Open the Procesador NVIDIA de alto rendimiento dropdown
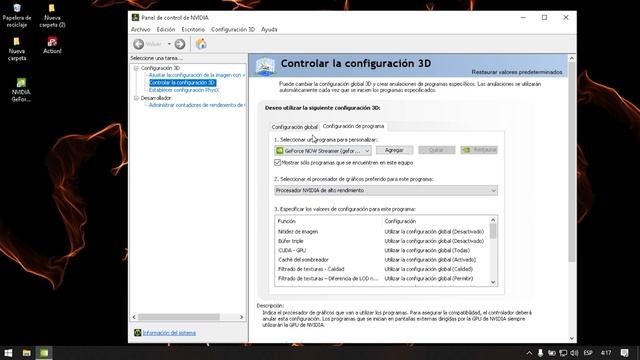640x360 pixels. [x=386, y=190]
